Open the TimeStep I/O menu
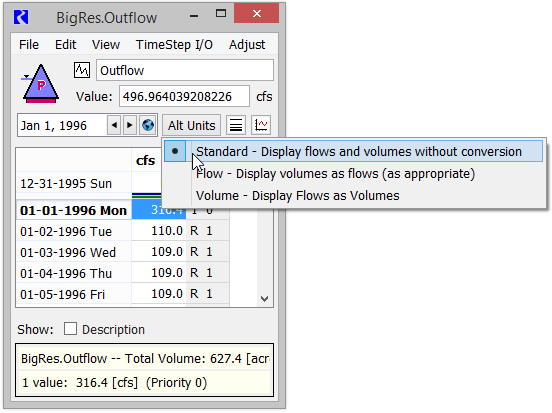 [x=174, y=45]
